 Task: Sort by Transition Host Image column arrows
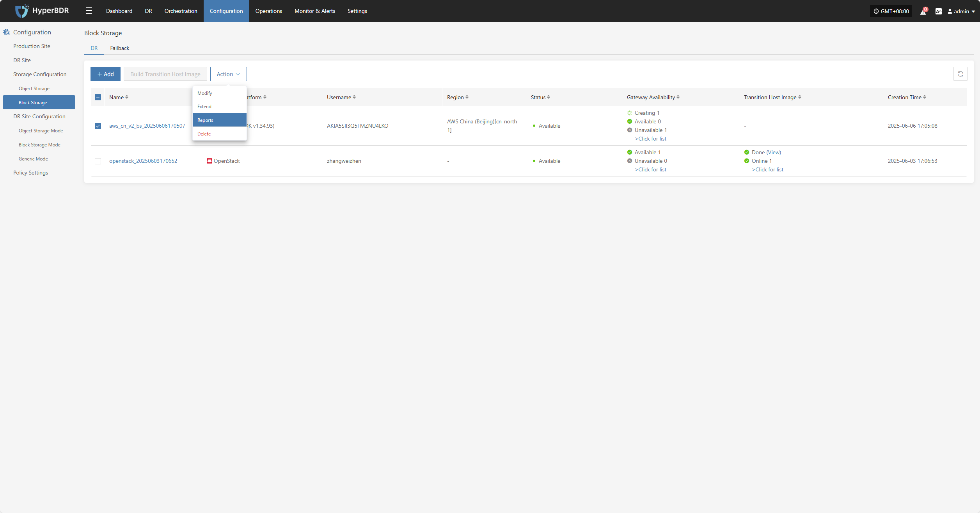[800, 97]
